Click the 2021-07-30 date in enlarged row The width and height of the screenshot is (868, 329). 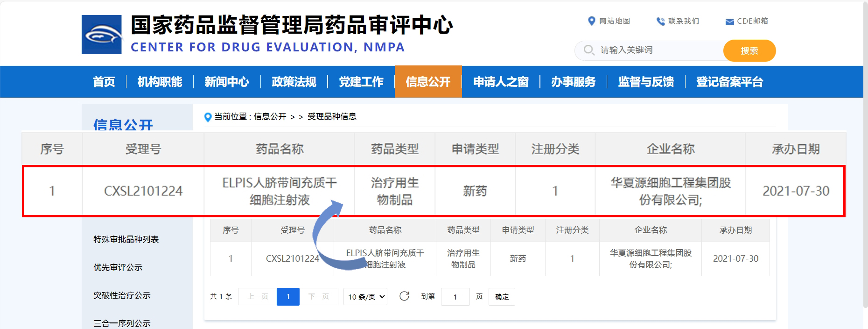click(796, 191)
